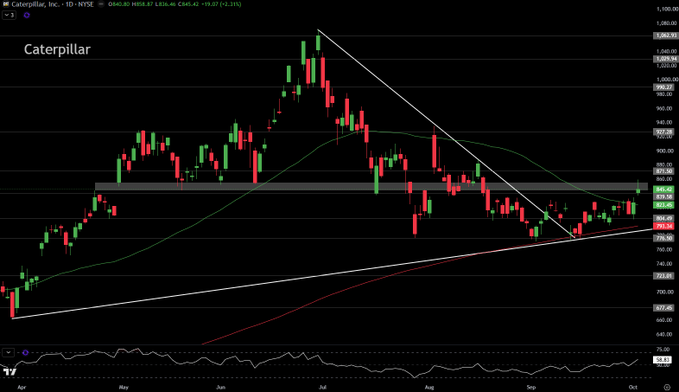Click the 776.50 price level label
This screenshot has width=679, height=392.
[x=664, y=238]
